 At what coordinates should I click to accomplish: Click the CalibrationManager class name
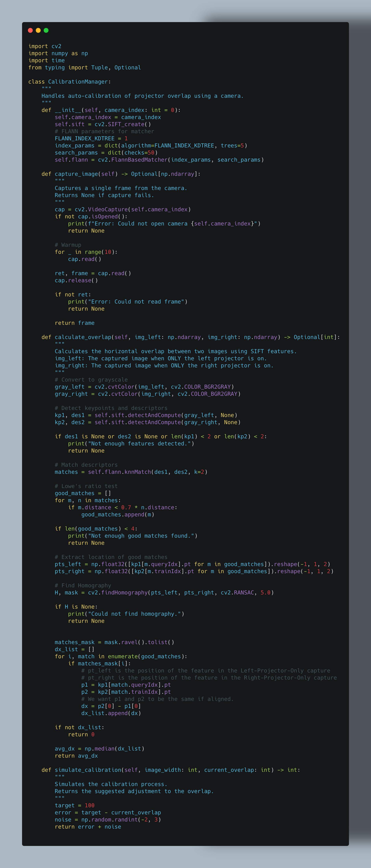point(78,82)
